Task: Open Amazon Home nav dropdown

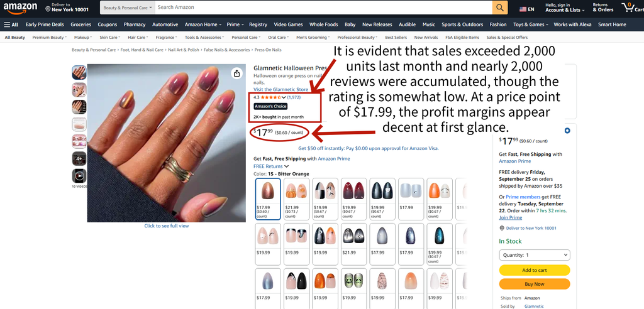Action: (203, 24)
